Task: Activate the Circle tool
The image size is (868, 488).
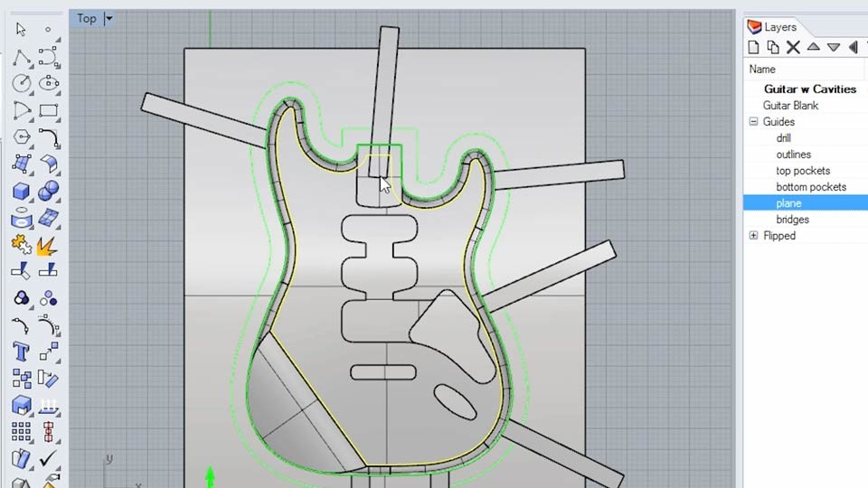Action: click(21, 83)
